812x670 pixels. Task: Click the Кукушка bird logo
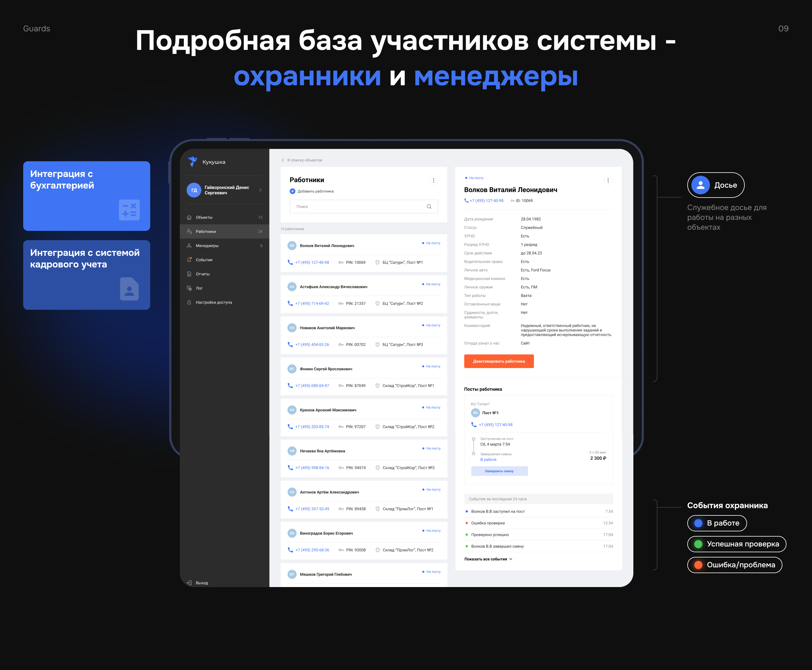point(193,161)
